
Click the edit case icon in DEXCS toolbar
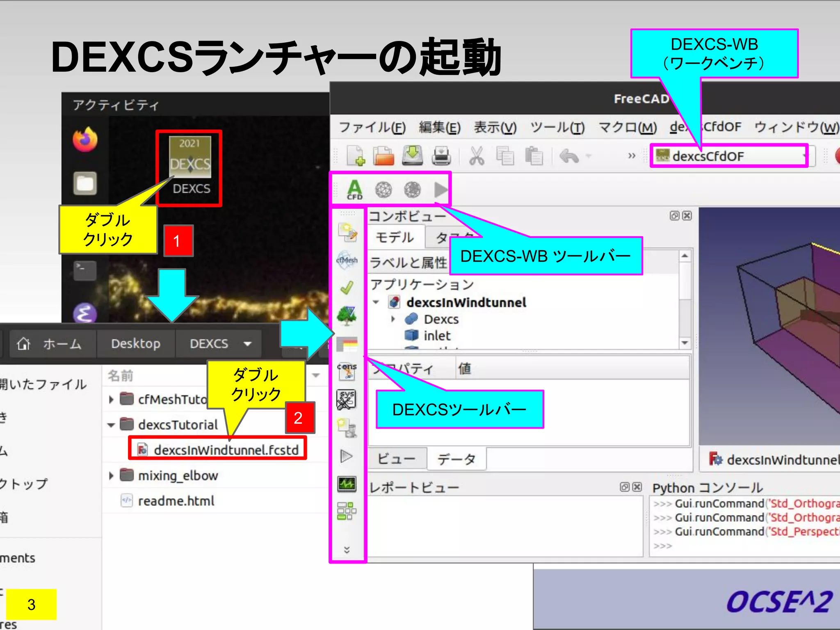click(347, 233)
